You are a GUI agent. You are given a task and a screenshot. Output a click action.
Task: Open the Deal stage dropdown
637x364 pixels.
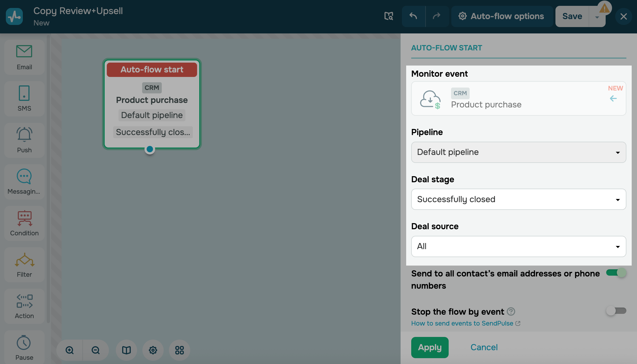coord(518,199)
